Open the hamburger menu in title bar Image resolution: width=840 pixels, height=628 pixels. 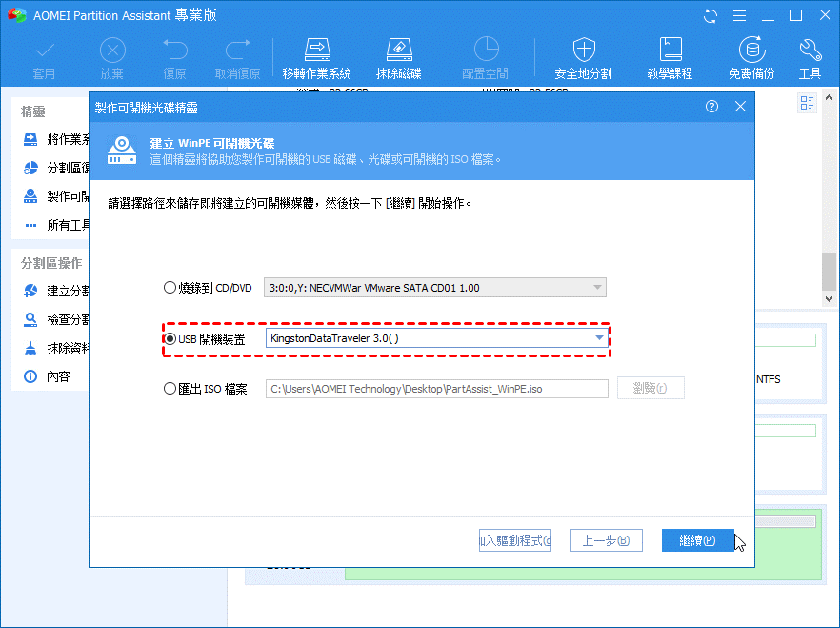(x=739, y=16)
